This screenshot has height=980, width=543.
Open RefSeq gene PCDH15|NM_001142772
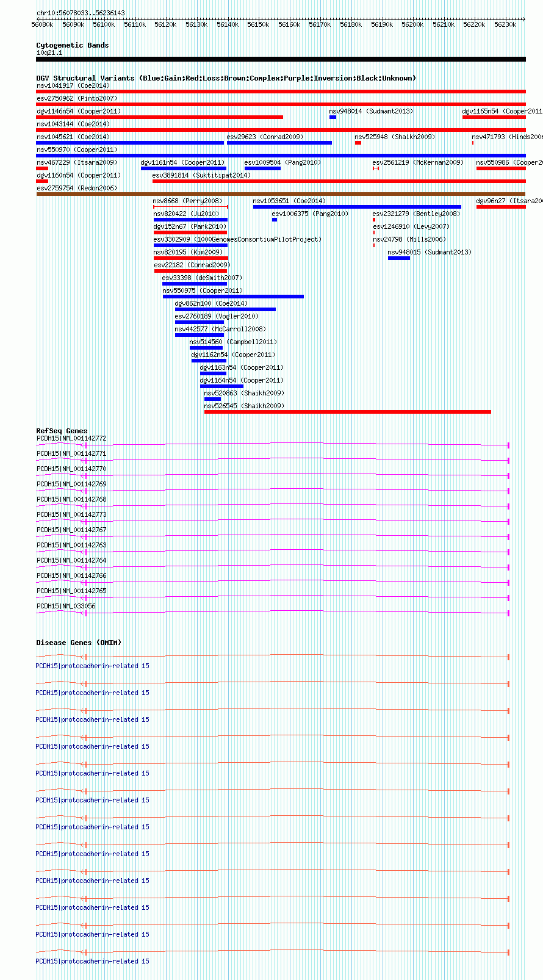[x=71, y=438]
